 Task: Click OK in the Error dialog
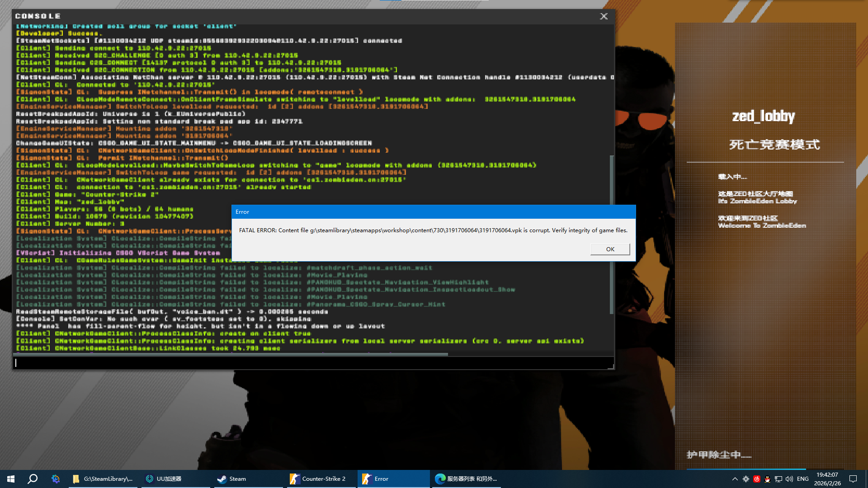(610, 249)
